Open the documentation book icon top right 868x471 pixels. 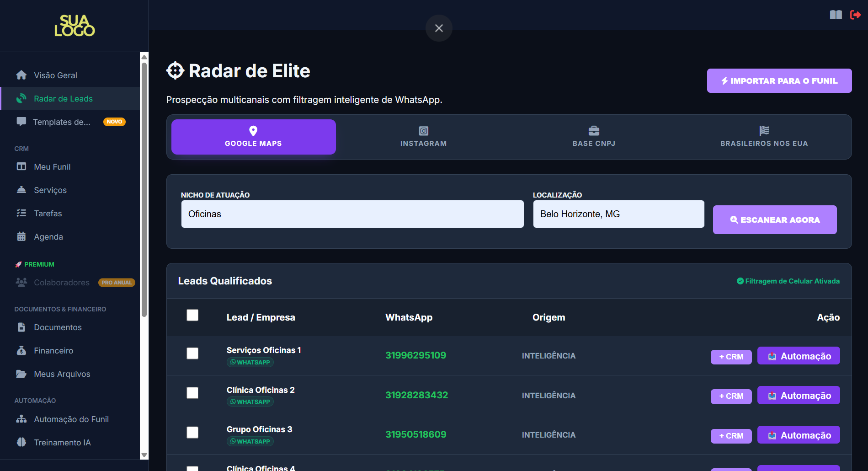836,15
